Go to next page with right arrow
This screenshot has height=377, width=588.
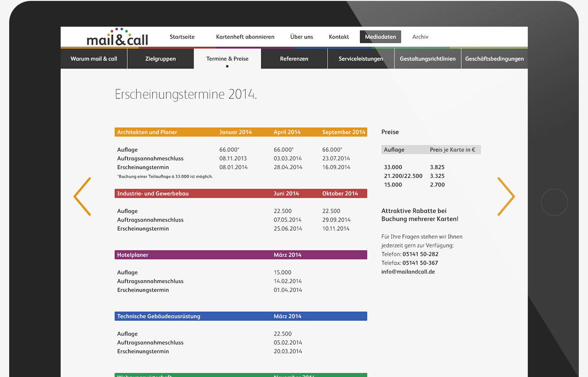[506, 196]
